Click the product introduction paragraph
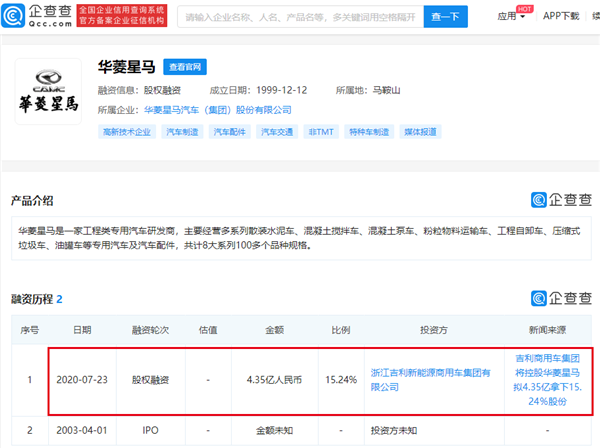Image resolution: width=600 pixels, height=448 pixels. point(301,238)
